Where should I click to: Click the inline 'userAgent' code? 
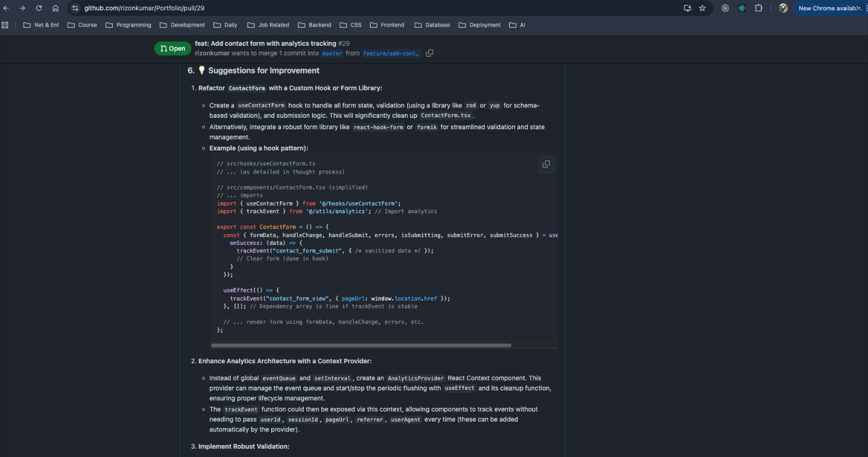[x=405, y=420]
